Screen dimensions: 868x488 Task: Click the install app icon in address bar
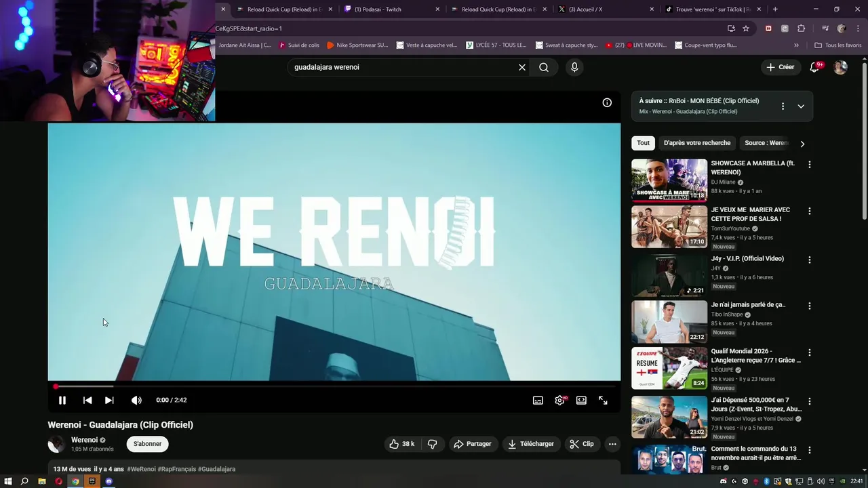(x=731, y=28)
